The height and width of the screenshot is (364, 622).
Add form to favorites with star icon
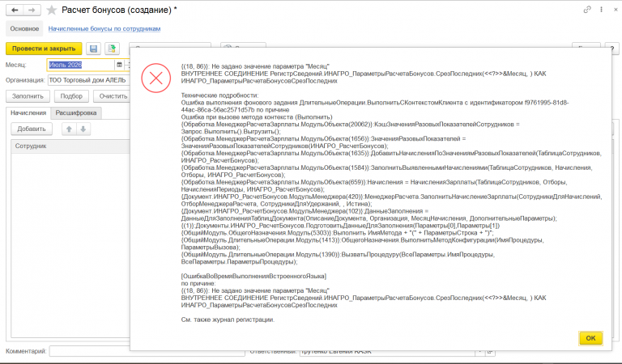point(52,10)
